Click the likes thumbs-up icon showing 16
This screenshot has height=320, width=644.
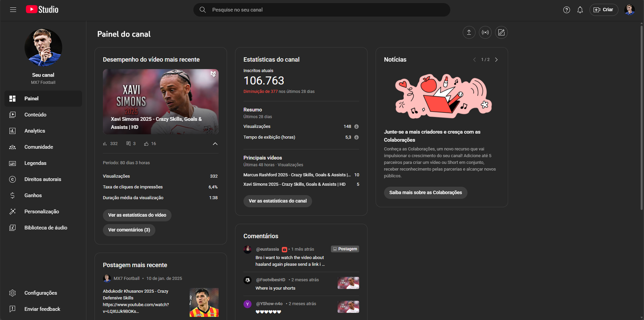click(x=147, y=144)
